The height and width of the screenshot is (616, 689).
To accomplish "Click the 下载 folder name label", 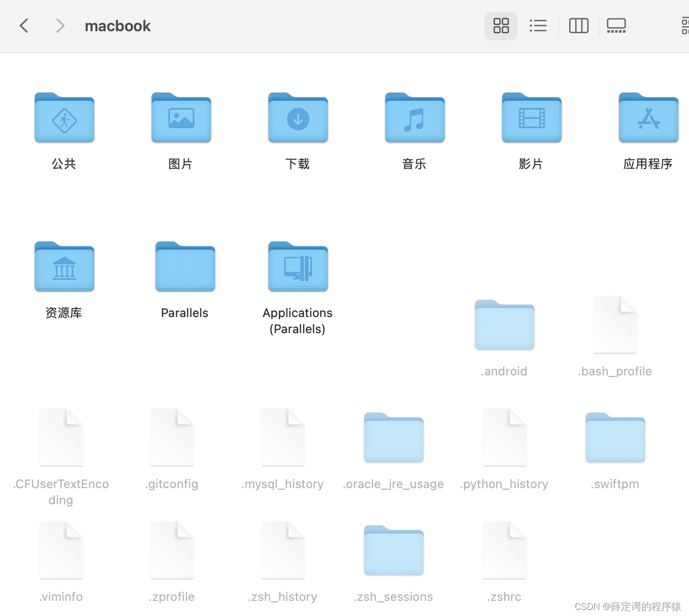I will click(298, 164).
